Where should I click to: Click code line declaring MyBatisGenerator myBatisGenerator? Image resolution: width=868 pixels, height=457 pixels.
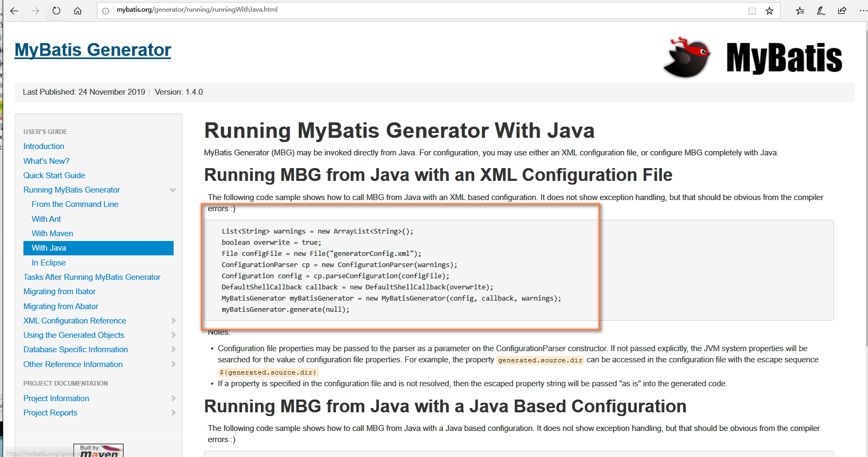[x=391, y=298]
